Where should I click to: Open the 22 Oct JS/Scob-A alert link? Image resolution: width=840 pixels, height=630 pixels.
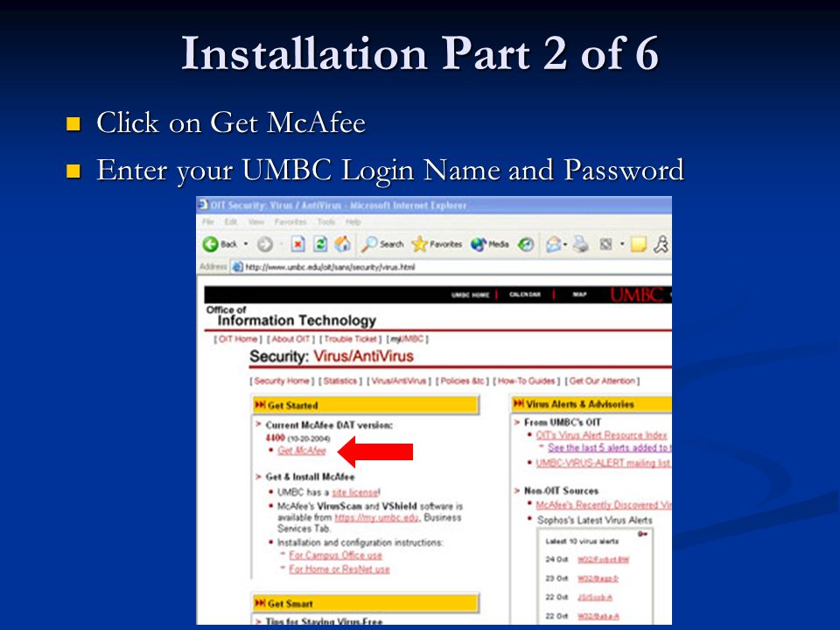[x=595, y=597]
